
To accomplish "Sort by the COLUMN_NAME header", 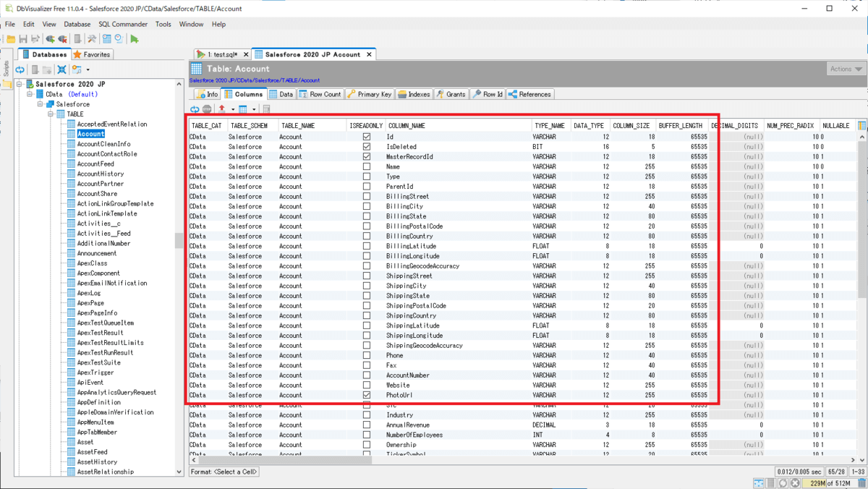I will click(x=407, y=126).
